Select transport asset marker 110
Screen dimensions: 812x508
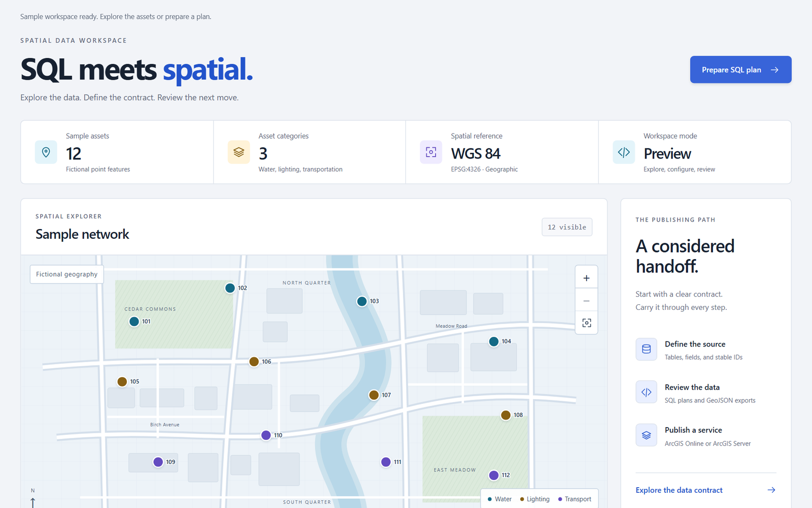click(266, 435)
